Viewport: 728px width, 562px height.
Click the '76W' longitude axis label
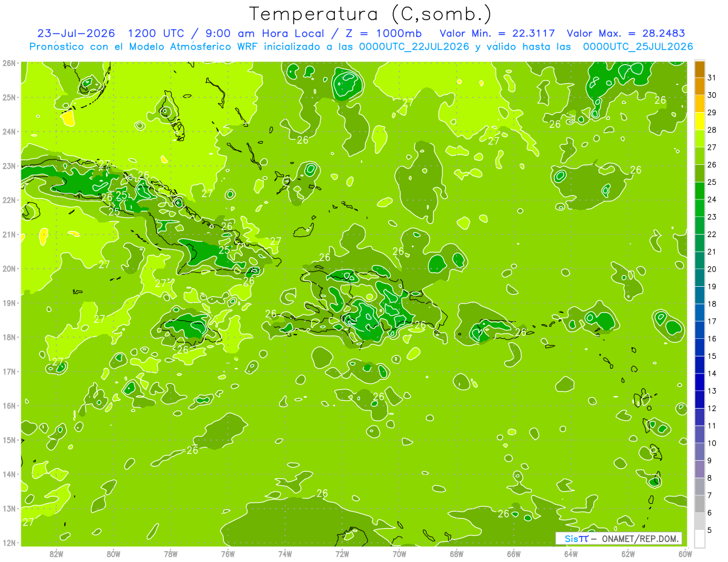tap(228, 554)
